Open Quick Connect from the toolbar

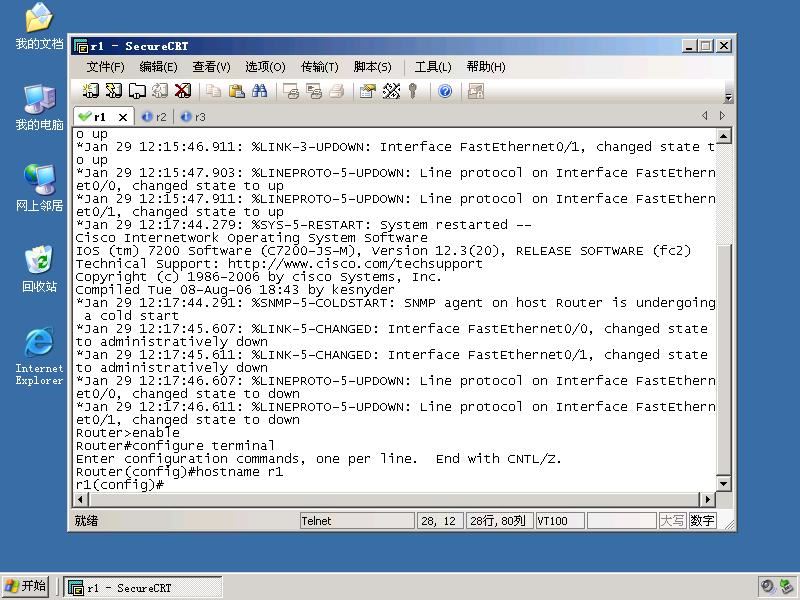coord(114,91)
